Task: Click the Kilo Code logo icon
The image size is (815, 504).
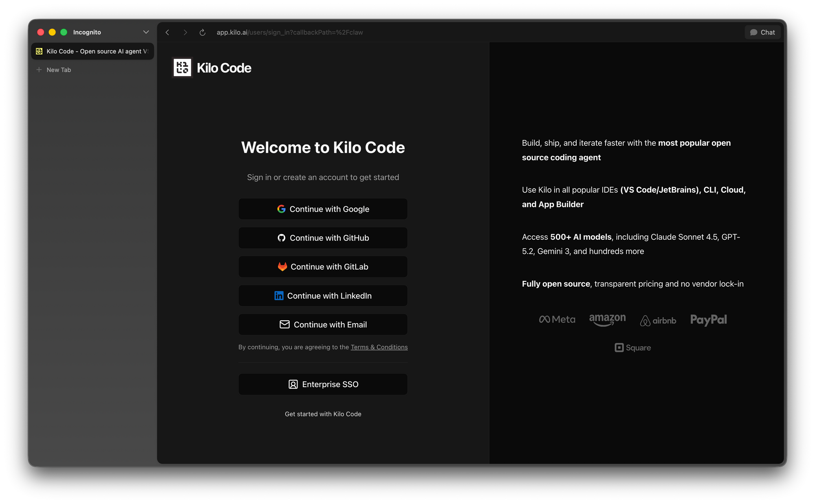Action: coord(182,68)
